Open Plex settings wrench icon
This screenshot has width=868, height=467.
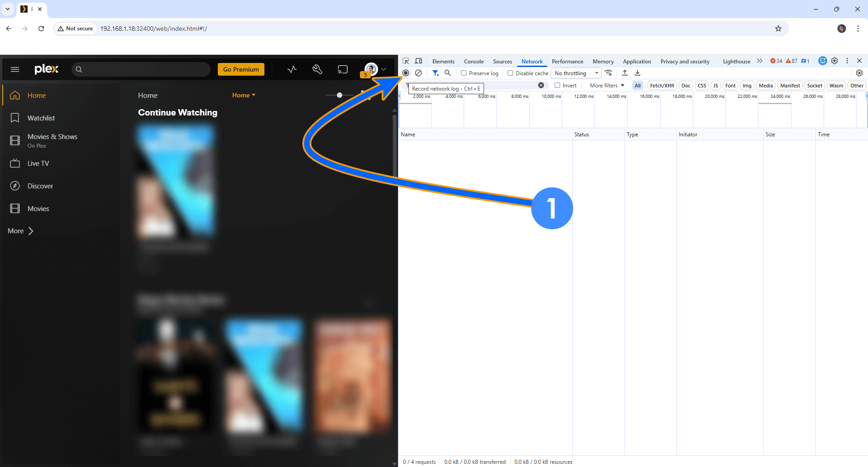(x=317, y=69)
